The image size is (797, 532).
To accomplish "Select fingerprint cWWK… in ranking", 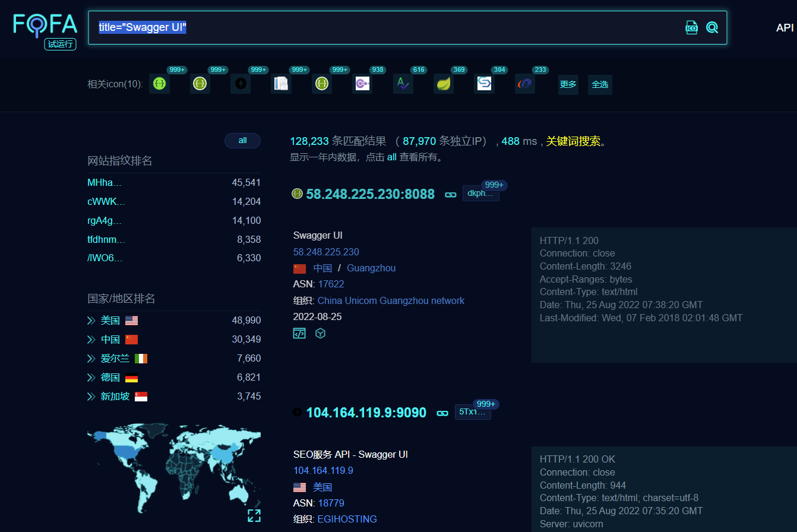I will tap(106, 201).
